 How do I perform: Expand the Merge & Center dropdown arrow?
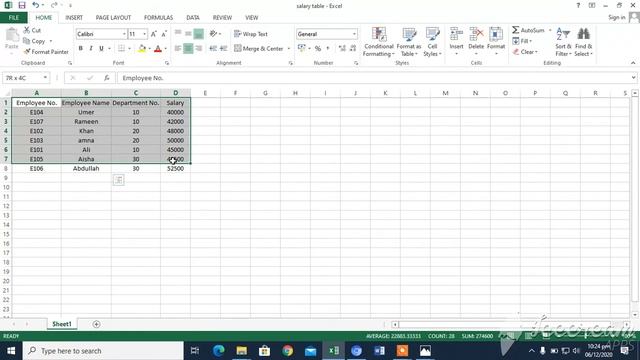[x=289, y=49]
